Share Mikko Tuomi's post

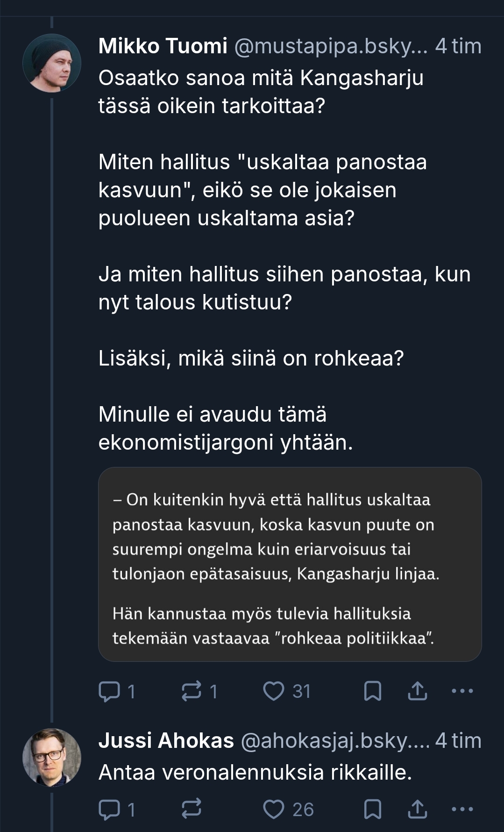[x=417, y=691]
